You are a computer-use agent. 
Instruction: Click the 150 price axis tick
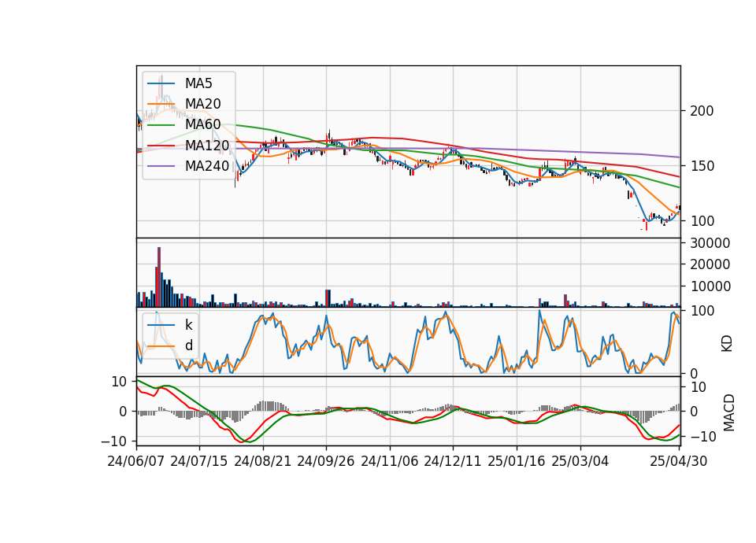[702, 166]
